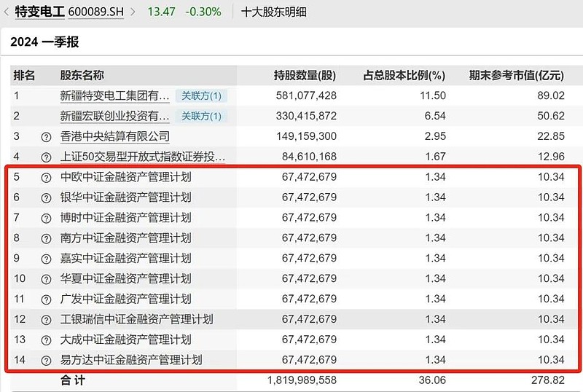Click market value 89.02
The image size is (583, 392).
point(551,95)
